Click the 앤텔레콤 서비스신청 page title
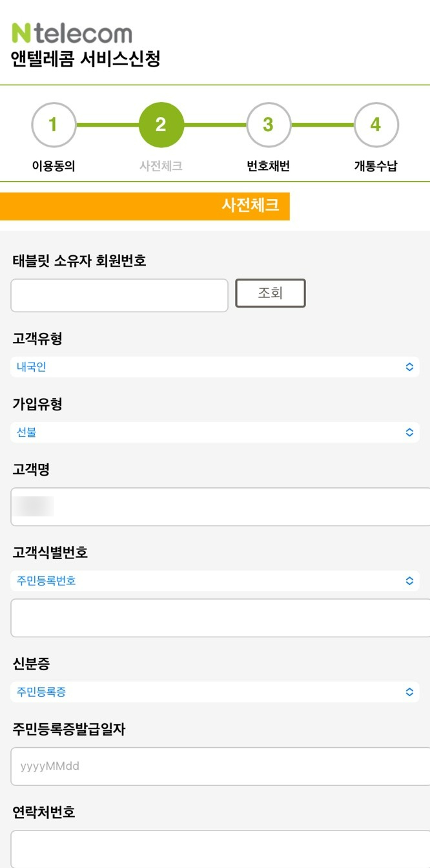The height and width of the screenshot is (868, 430). coord(86,59)
